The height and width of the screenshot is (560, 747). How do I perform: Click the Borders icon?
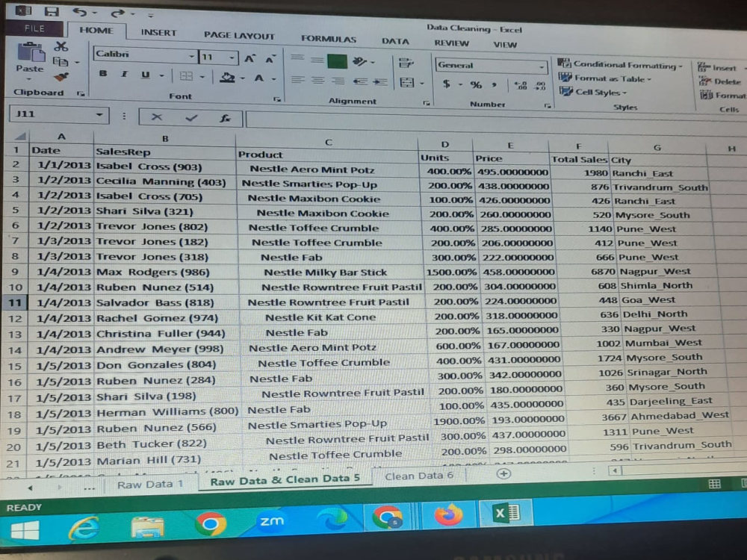186,76
